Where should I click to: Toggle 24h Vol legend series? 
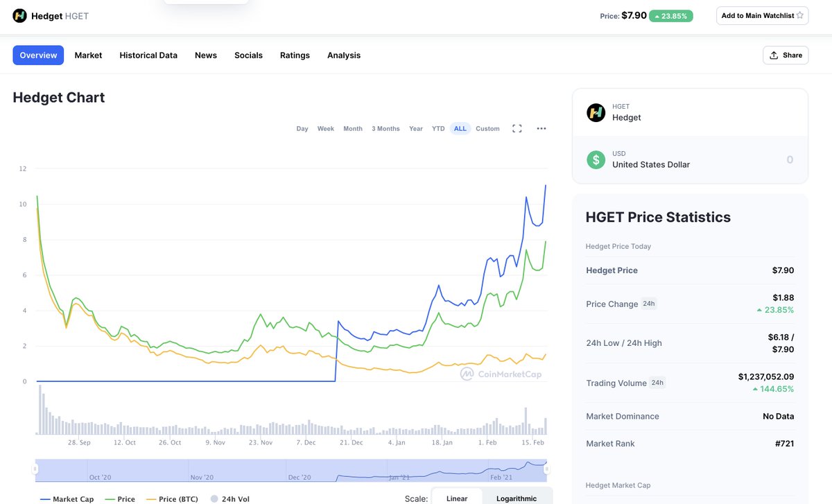pos(229,499)
